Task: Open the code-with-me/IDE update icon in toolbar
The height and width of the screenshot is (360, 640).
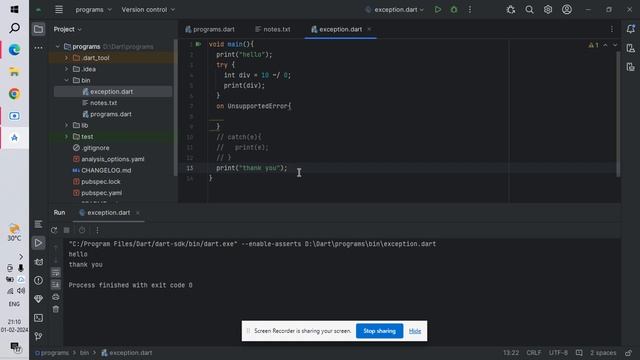Action: coord(511,9)
